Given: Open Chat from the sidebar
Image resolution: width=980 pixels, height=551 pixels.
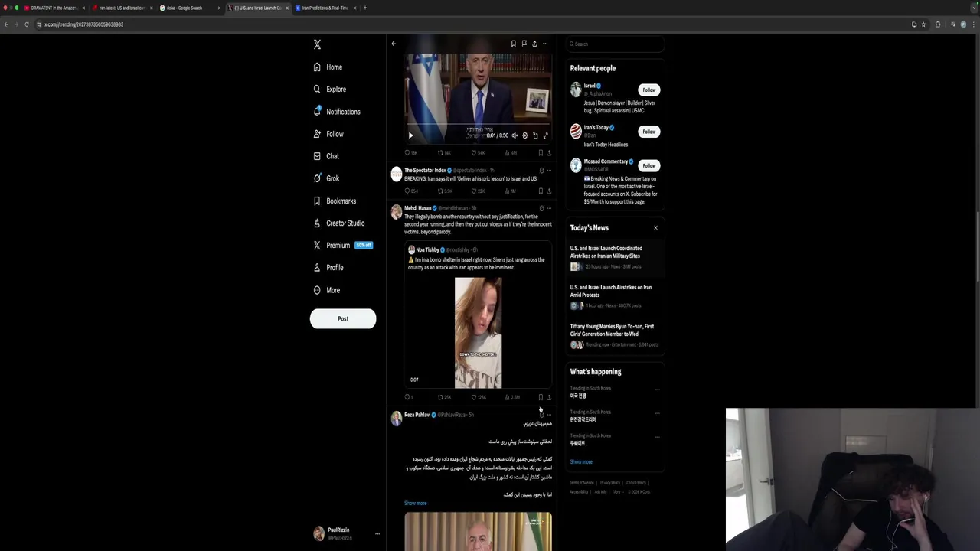Looking at the screenshot, I should [x=326, y=156].
